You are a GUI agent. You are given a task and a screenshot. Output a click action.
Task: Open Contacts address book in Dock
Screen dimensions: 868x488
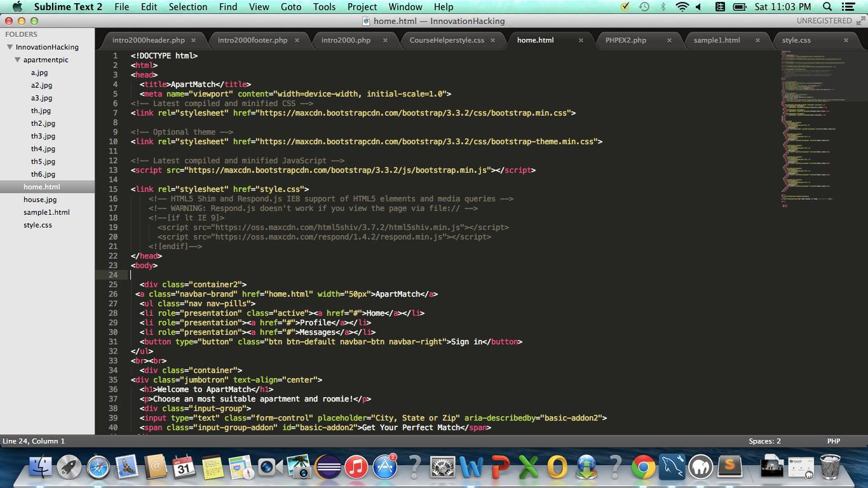(156, 468)
